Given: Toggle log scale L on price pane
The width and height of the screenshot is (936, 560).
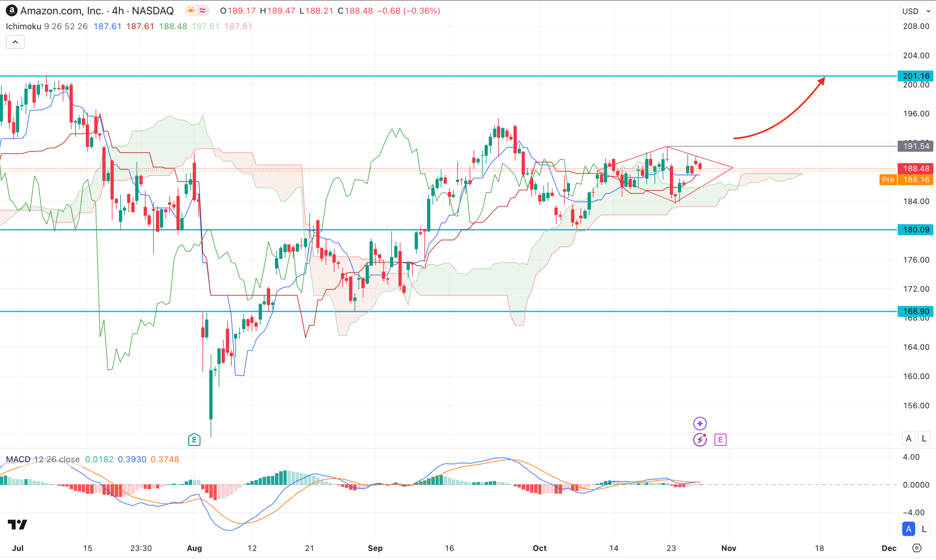Looking at the screenshot, I should 924,438.
